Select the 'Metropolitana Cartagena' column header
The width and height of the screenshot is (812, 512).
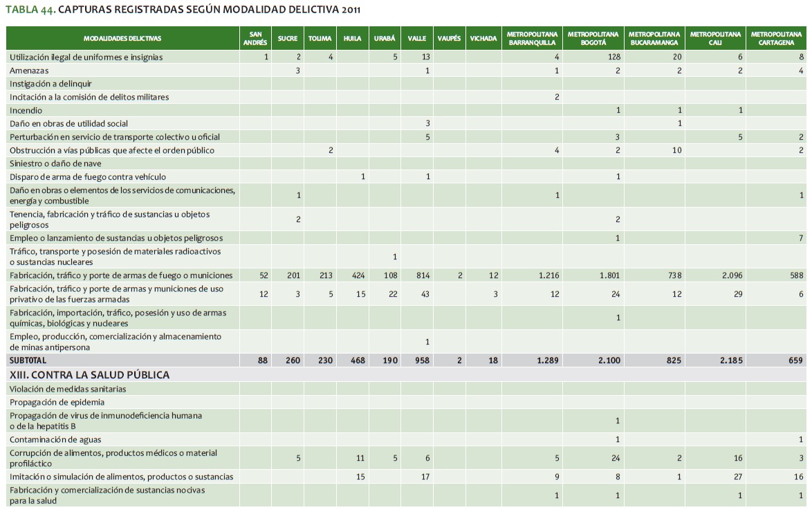click(776, 39)
